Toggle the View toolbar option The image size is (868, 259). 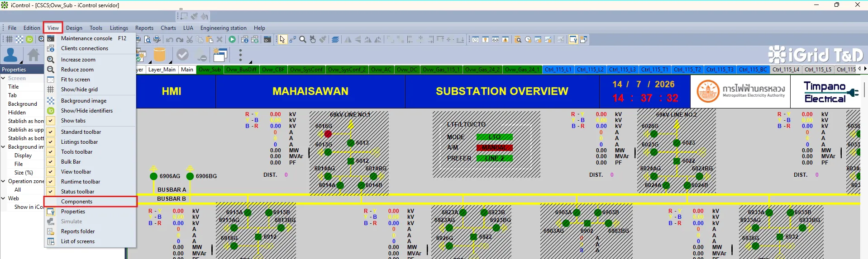tap(90, 172)
